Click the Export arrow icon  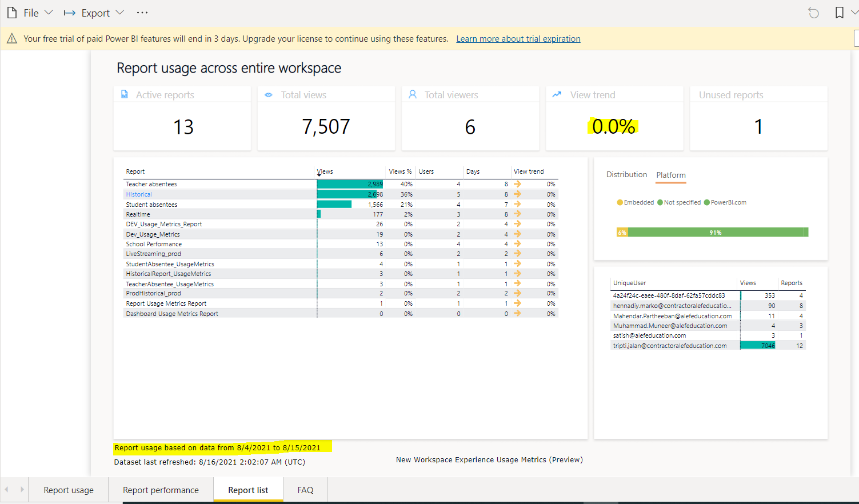[69, 13]
